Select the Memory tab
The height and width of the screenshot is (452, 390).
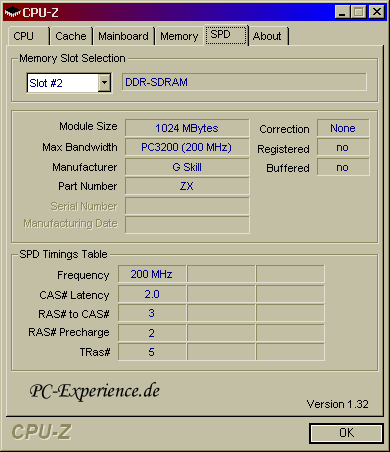(x=179, y=36)
